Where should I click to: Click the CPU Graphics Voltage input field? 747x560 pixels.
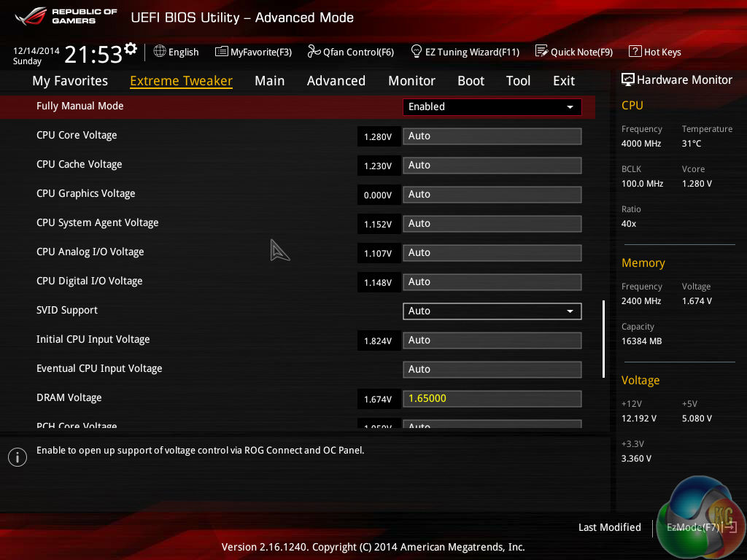[x=492, y=194]
